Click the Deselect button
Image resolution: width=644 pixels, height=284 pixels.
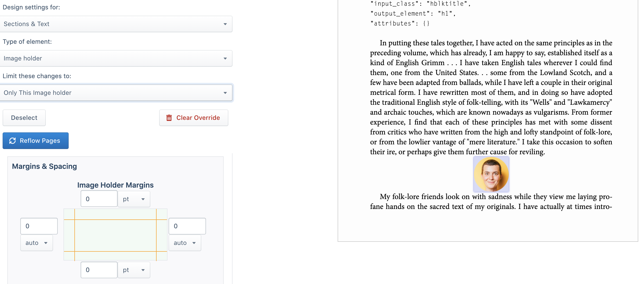[24, 118]
